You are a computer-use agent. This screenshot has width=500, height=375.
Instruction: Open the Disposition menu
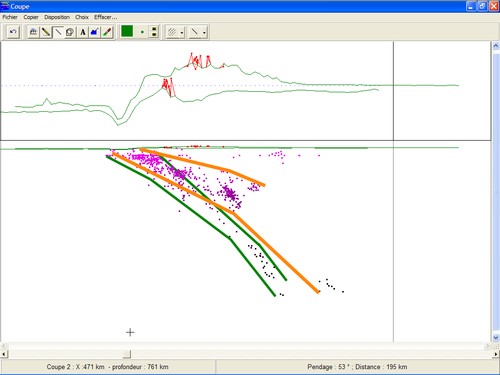(x=57, y=17)
